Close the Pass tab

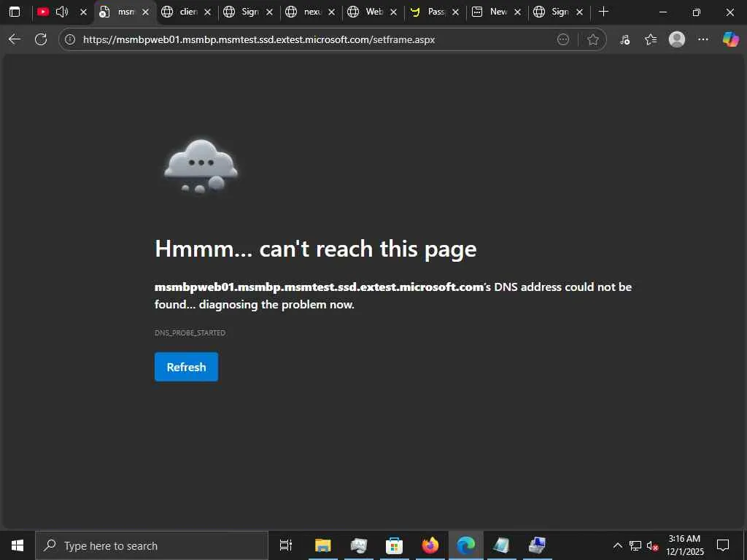455,12
